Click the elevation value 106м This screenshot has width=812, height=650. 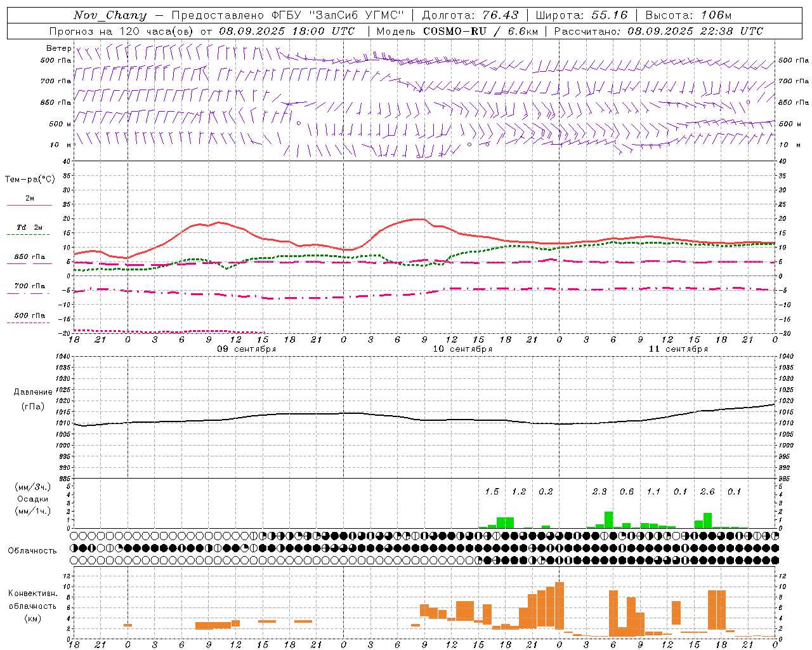coord(716,15)
